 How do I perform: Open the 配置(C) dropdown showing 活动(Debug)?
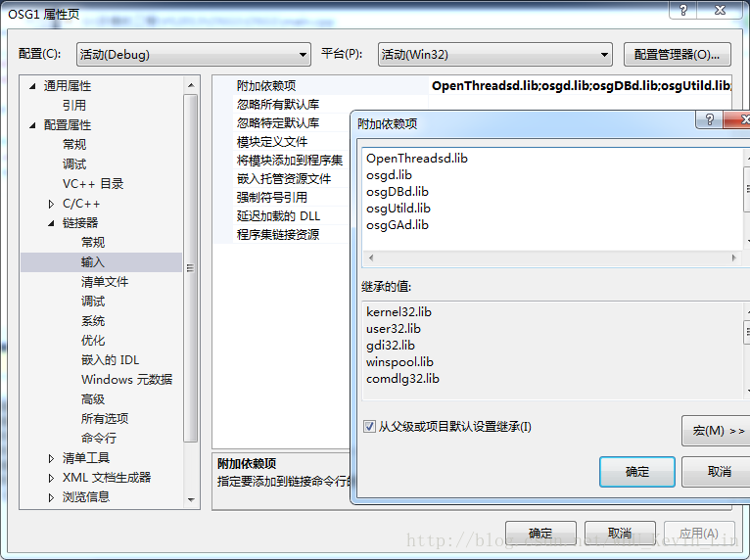click(x=193, y=55)
